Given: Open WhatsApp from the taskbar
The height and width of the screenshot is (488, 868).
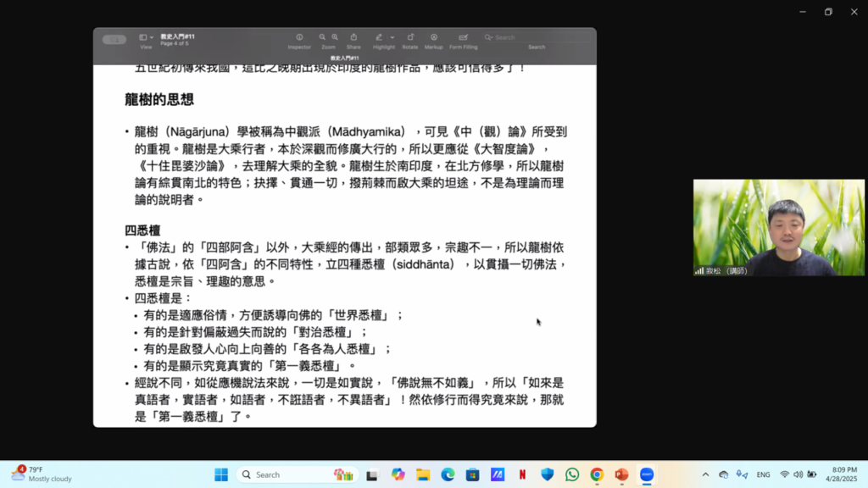Looking at the screenshot, I should pos(572,474).
